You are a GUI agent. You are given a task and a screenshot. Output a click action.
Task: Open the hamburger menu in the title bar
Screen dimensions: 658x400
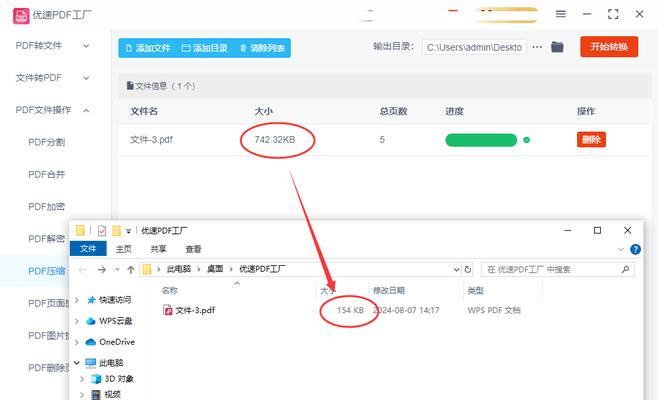point(561,14)
